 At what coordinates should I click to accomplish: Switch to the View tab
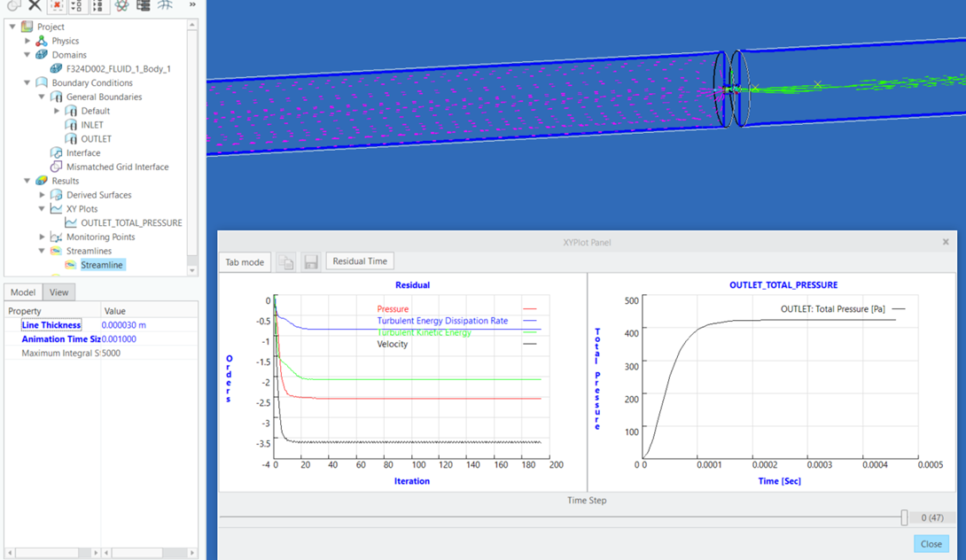[x=58, y=292]
